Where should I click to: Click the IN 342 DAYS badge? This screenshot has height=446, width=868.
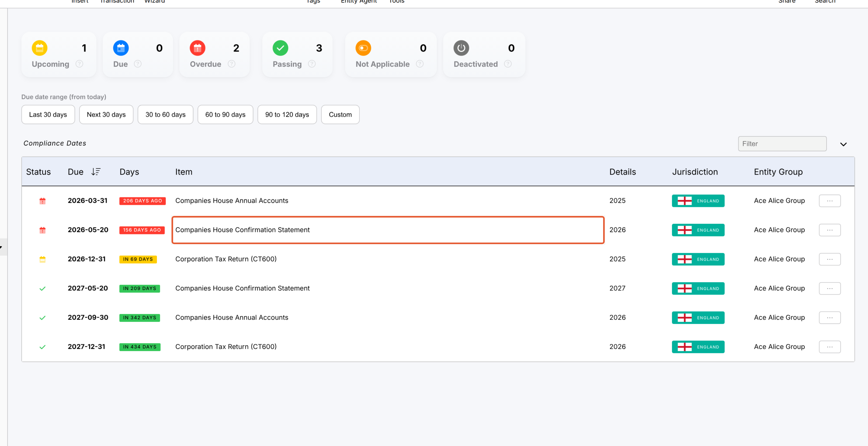pos(140,317)
